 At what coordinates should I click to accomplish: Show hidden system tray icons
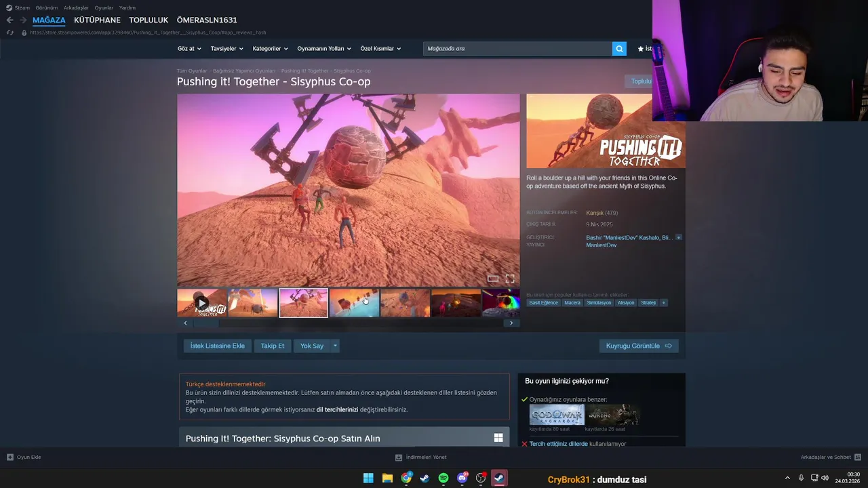[787, 478]
